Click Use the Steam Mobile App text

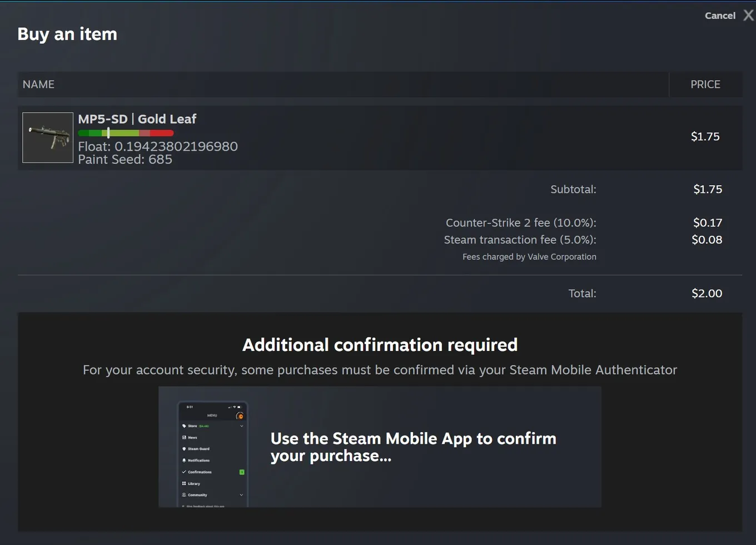coord(414,447)
